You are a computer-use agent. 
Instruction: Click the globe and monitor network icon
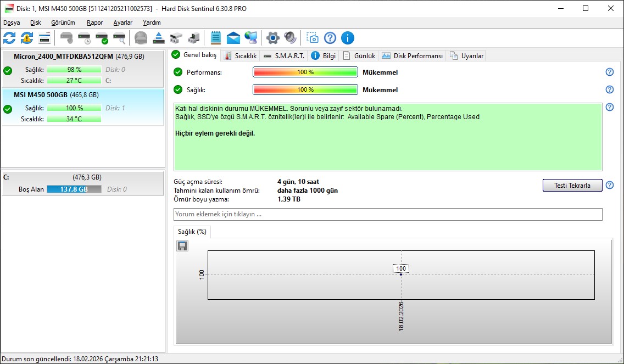250,38
